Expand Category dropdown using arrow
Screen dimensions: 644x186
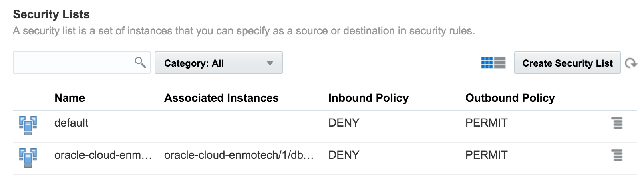coord(270,63)
